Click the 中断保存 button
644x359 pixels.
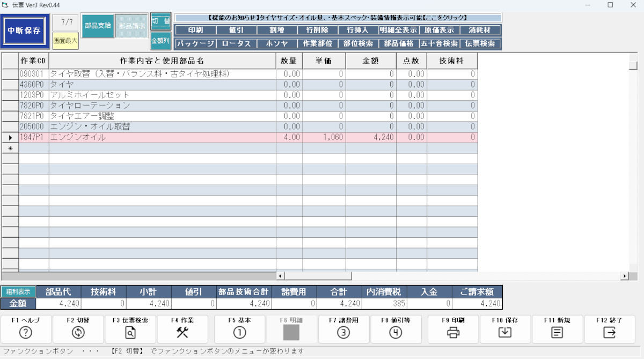(25, 31)
